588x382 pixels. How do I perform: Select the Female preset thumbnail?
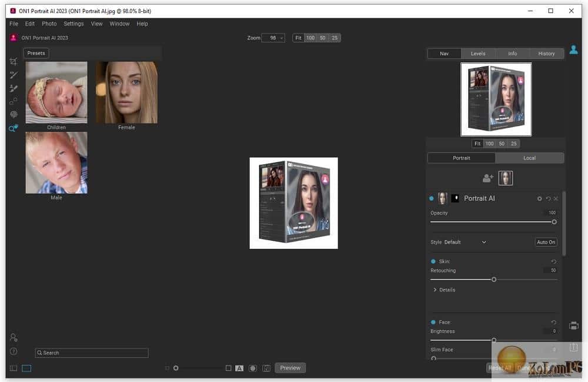(x=127, y=92)
